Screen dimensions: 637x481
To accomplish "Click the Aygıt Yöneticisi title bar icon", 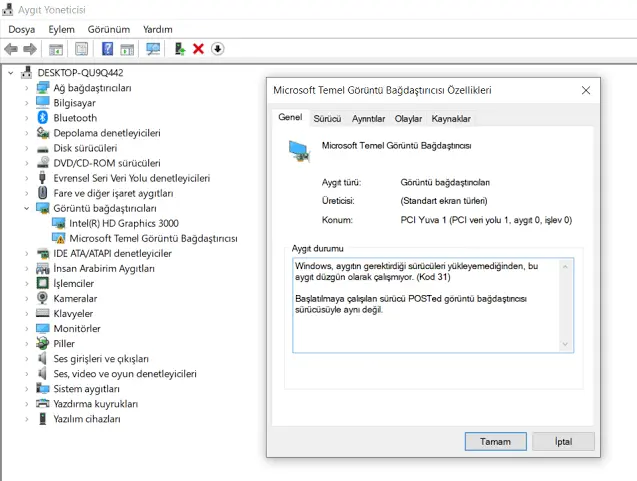I will click(x=8, y=9).
